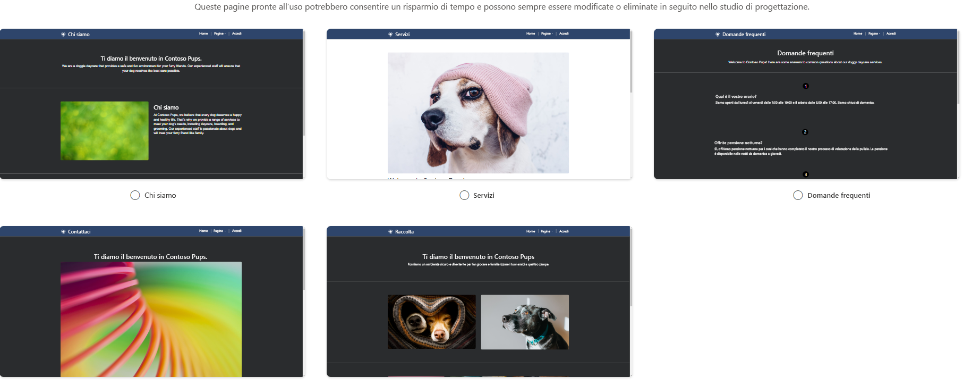Open Pagine dropdown in Chi siamo preview nav
Viewport: 980px width, 385px height.
219,34
